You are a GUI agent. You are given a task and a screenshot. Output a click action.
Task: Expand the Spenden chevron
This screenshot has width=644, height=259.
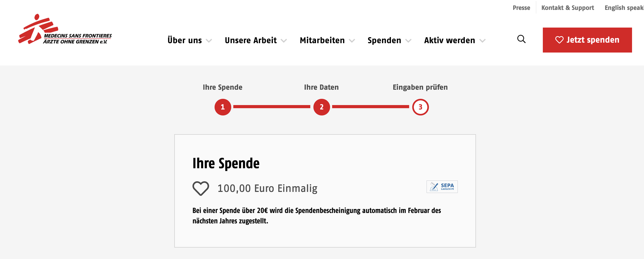click(408, 41)
